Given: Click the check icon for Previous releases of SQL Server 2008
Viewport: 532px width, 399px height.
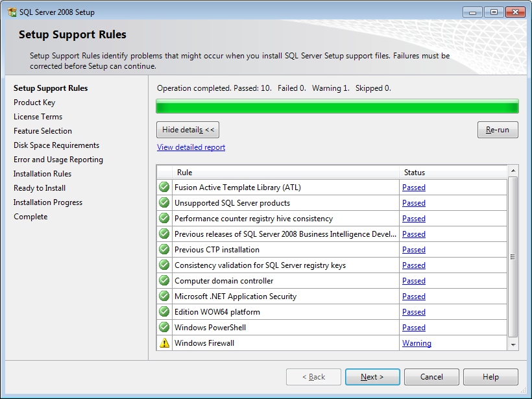Looking at the screenshot, I should pyautogui.click(x=164, y=234).
